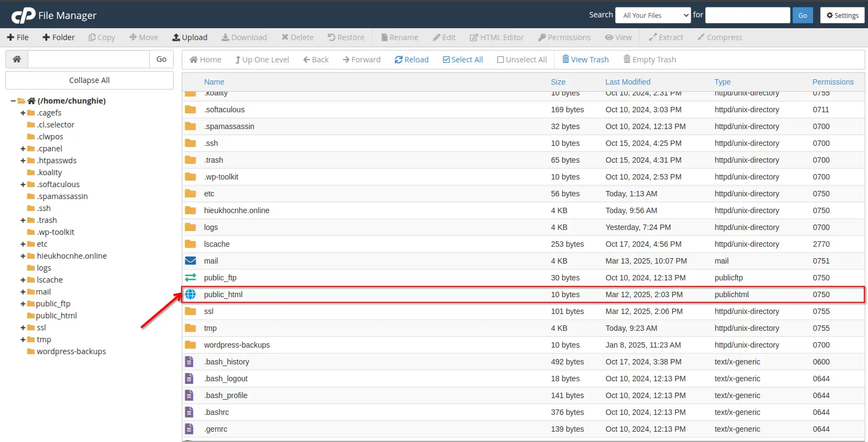Click the public_html globe icon
Image resolution: width=868 pixels, height=442 pixels.
pos(190,294)
